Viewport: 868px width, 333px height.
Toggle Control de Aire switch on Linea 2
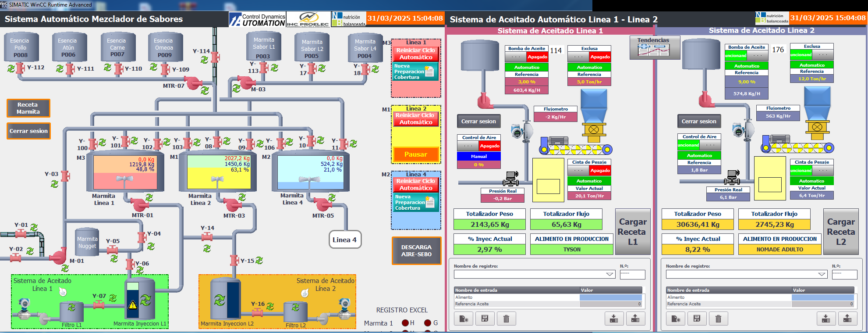699,145
